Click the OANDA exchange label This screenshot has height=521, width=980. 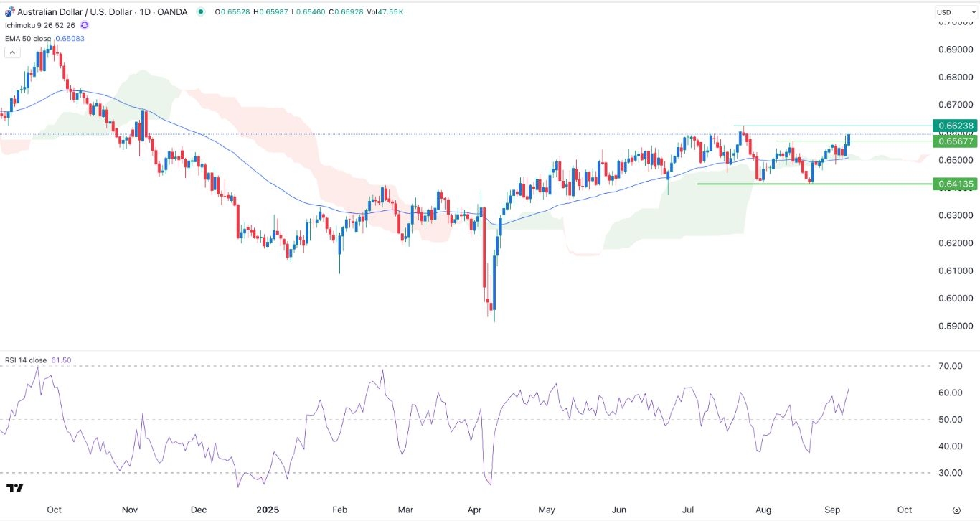pos(172,11)
